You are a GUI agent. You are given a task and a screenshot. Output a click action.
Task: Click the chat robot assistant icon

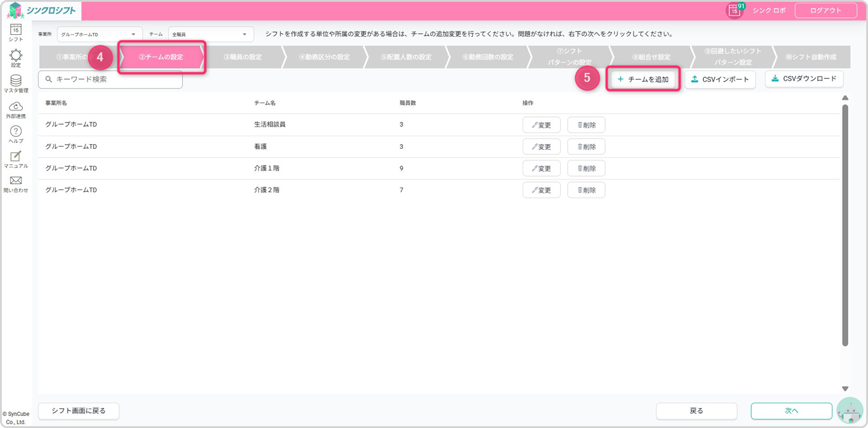850,412
